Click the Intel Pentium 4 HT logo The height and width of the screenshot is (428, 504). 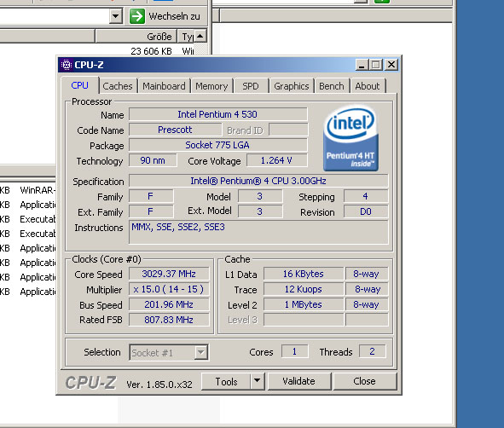(x=350, y=137)
